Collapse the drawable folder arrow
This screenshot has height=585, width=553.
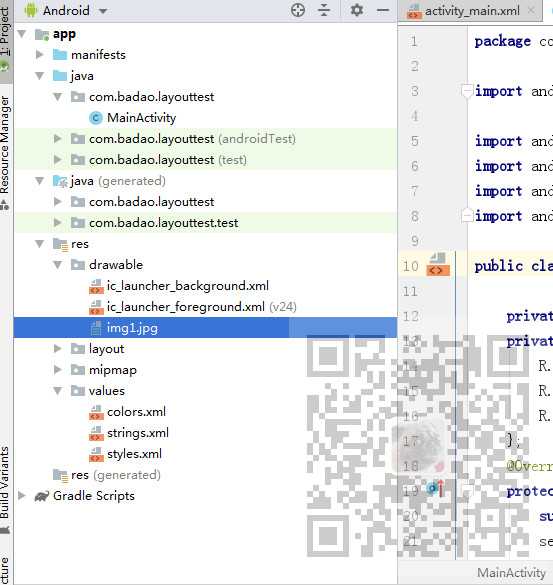coord(57,265)
